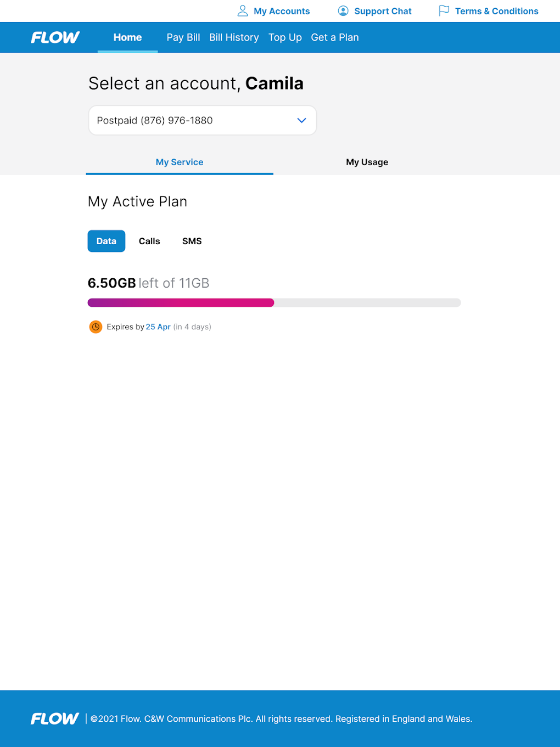Click the FLOW logo in header
The width and height of the screenshot is (560, 747).
(x=55, y=37)
